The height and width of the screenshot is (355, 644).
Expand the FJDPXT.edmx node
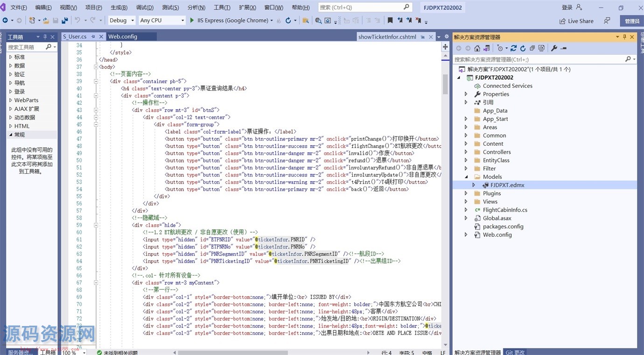[x=473, y=185]
